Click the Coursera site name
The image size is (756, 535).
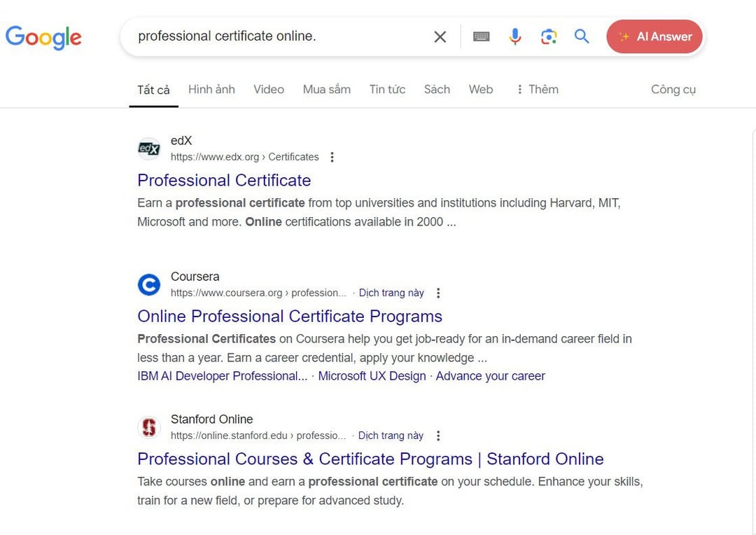point(195,277)
